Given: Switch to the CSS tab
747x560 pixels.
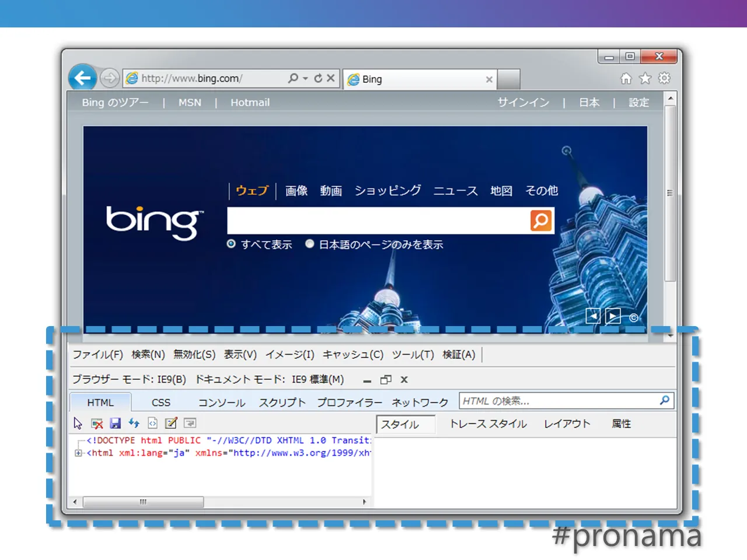Looking at the screenshot, I should 161,402.
